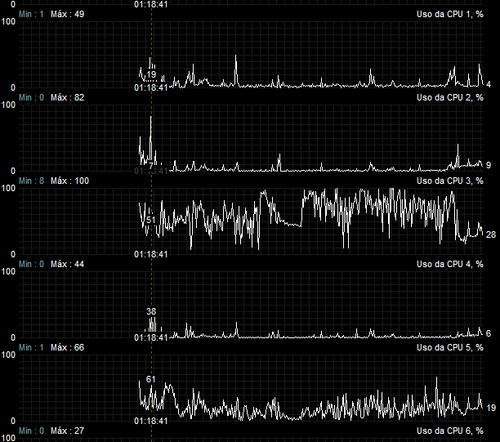Click current value 28 beside CPU 3 graph
Screen dimensions: 500x442
491,235
